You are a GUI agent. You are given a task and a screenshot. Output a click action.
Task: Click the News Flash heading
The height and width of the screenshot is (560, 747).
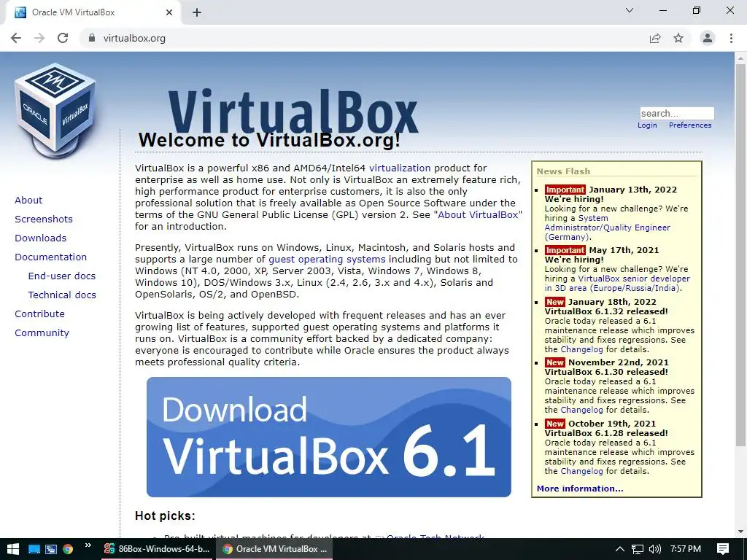tap(563, 171)
